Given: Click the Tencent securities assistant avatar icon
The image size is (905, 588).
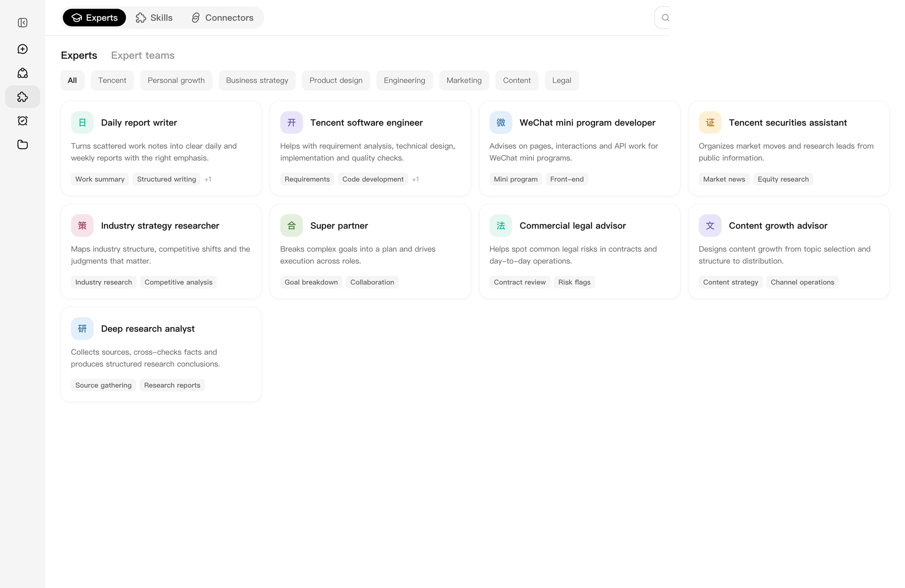Looking at the screenshot, I should pyautogui.click(x=710, y=122).
